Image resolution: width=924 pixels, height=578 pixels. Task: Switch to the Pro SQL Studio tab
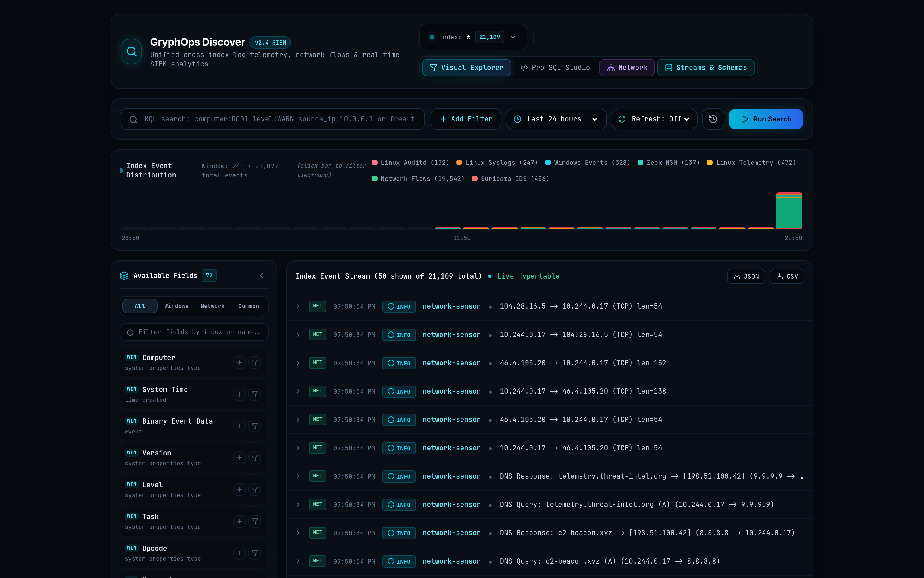point(555,68)
